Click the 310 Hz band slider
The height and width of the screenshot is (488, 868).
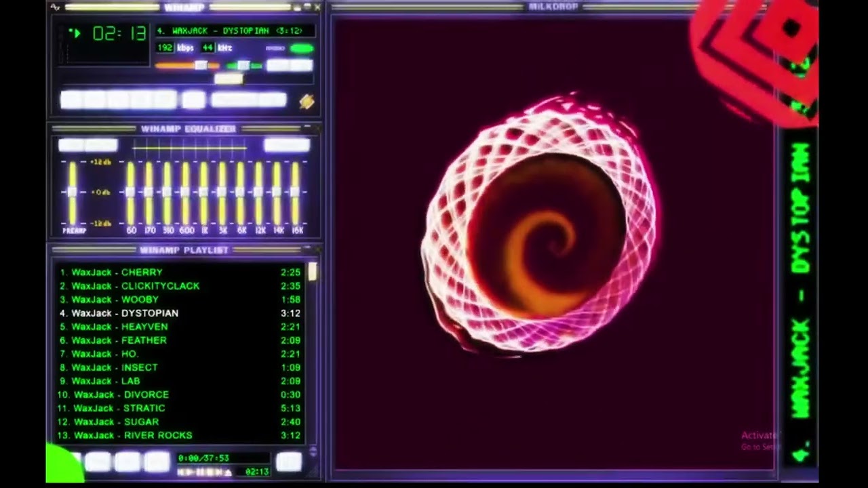pos(167,192)
